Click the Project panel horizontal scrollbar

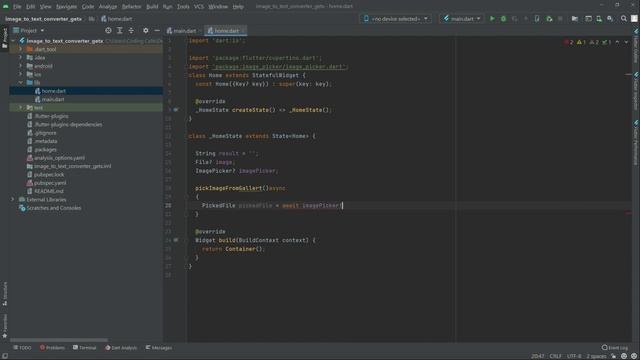pos(59,340)
